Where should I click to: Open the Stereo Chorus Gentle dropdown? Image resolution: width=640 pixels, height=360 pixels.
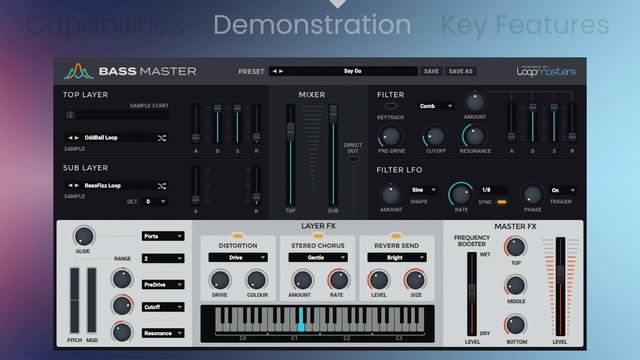[318, 258]
